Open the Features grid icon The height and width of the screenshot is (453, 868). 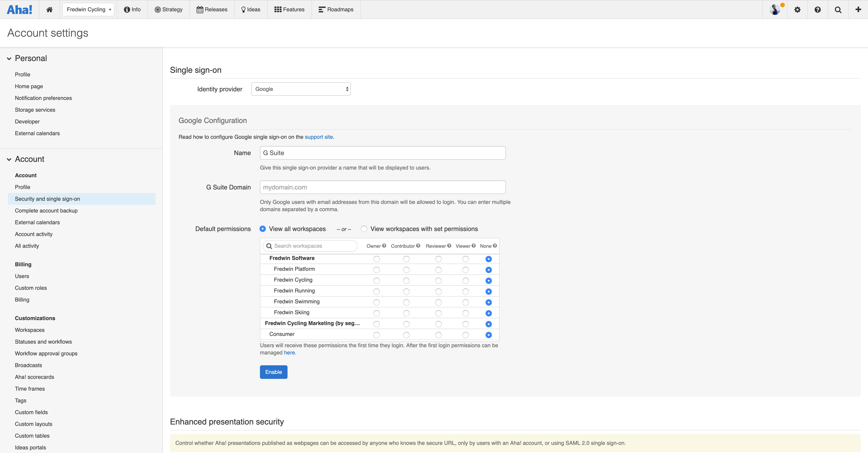tap(278, 9)
